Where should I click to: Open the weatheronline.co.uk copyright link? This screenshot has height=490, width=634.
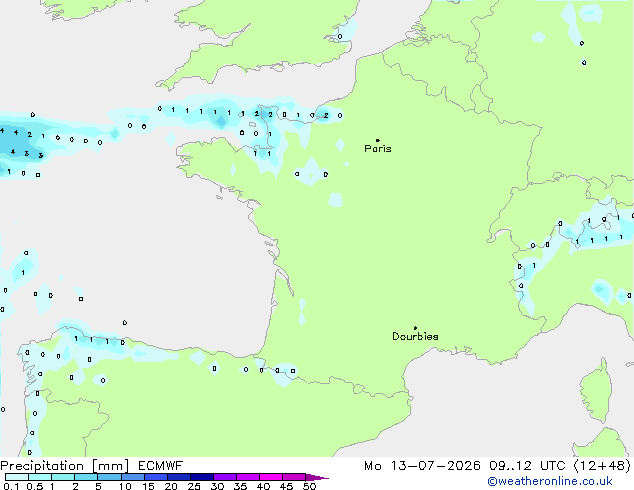(x=550, y=481)
